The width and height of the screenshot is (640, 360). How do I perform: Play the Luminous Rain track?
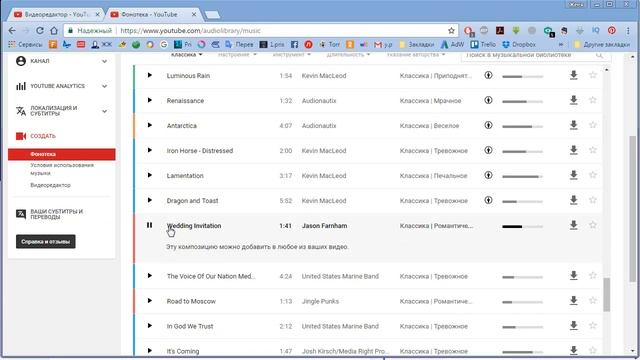click(x=149, y=75)
